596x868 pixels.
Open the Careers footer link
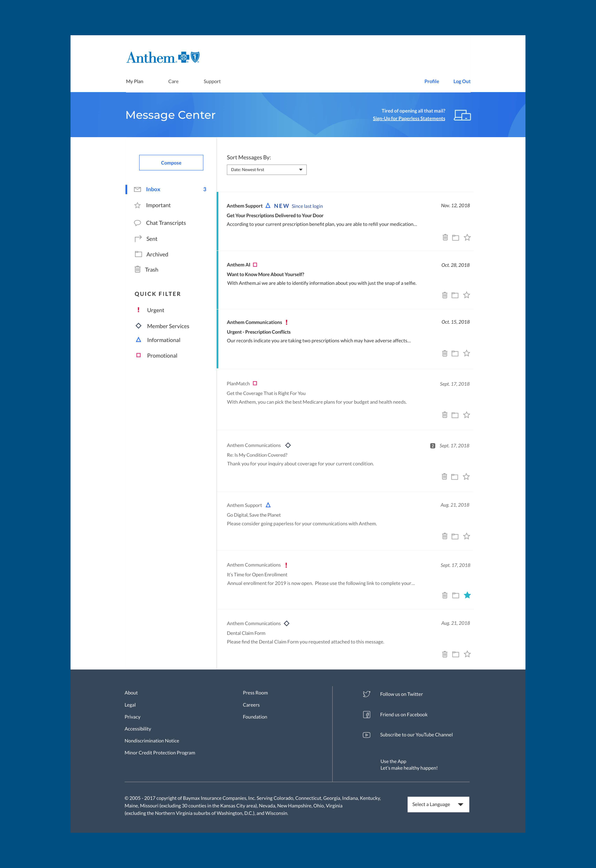pyautogui.click(x=251, y=705)
